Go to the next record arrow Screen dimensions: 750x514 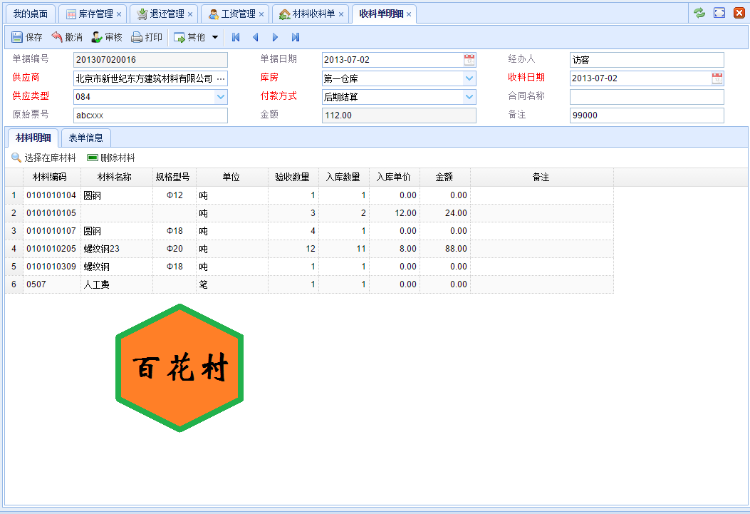click(275, 37)
